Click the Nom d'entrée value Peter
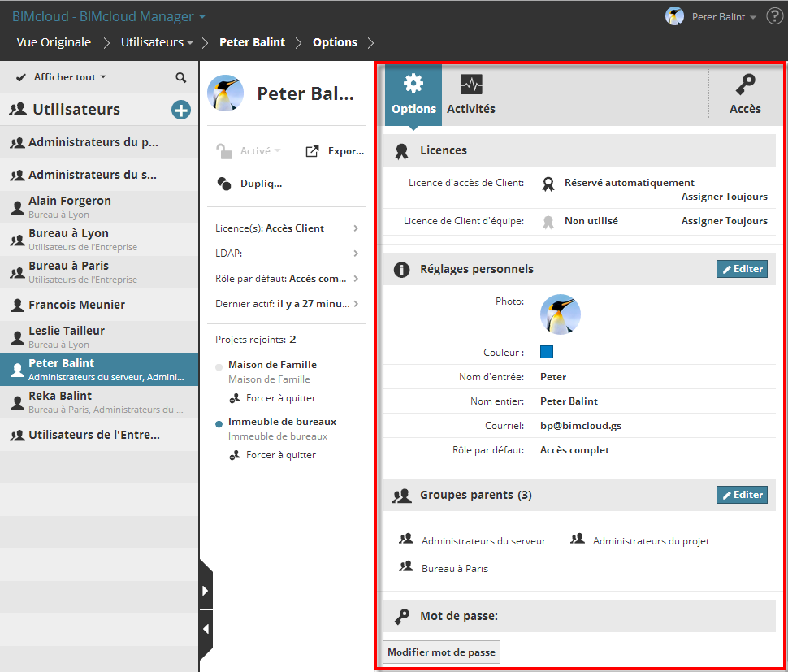The image size is (788, 672). [x=552, y=377]
